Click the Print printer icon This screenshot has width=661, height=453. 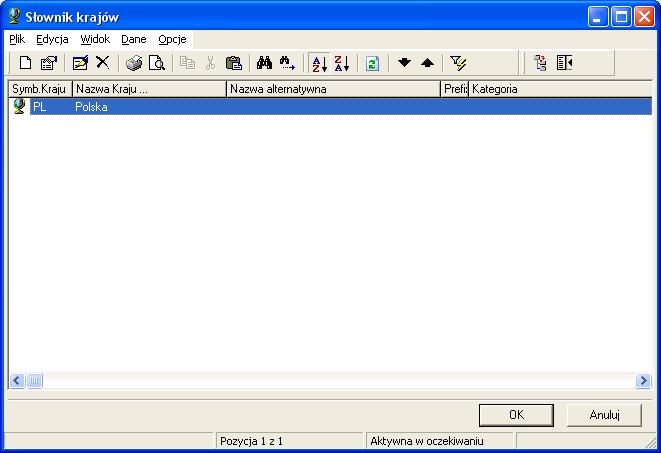pos(134,63)
